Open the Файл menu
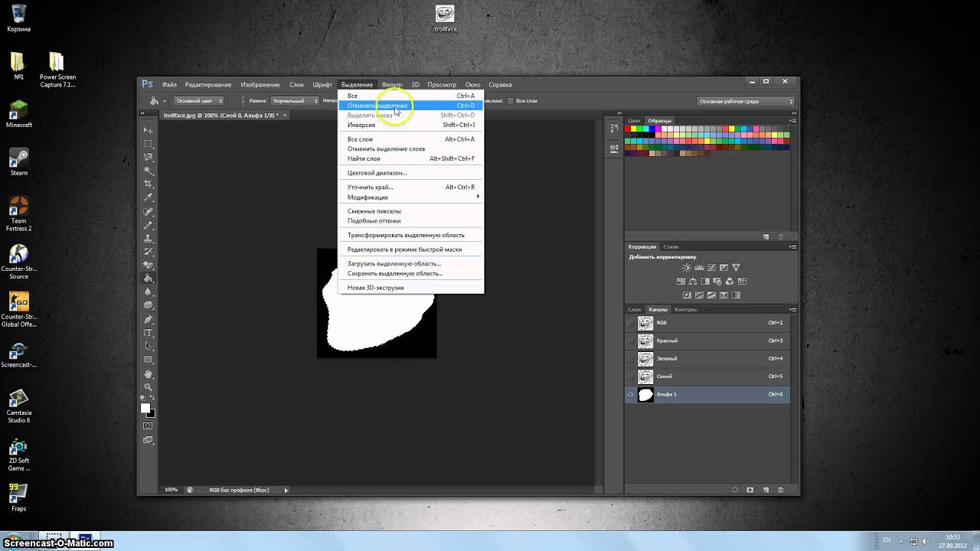 point(169,85)
